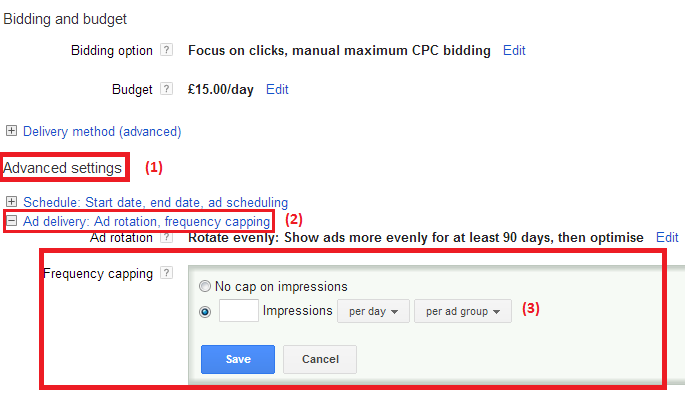Select the Impressions limit radio button
The width and height of the screenshot is (685, 396).
point(205,312)
